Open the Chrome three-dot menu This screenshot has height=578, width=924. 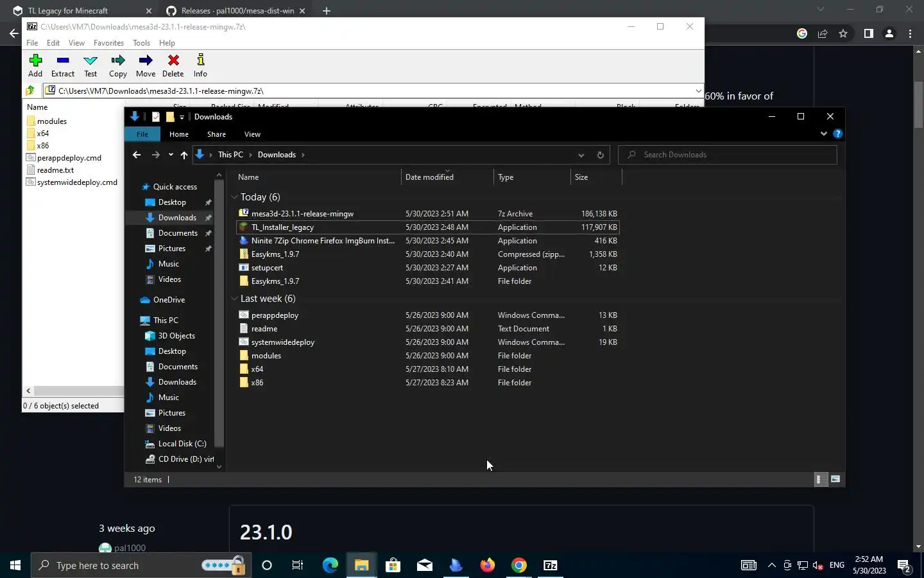click(910, 33)
